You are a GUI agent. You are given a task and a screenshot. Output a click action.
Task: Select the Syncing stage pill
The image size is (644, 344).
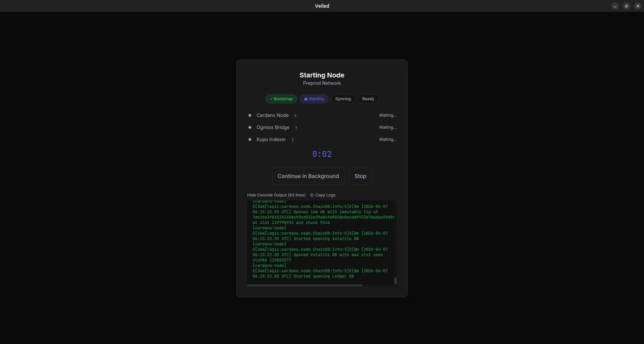[x=343, y=99]
